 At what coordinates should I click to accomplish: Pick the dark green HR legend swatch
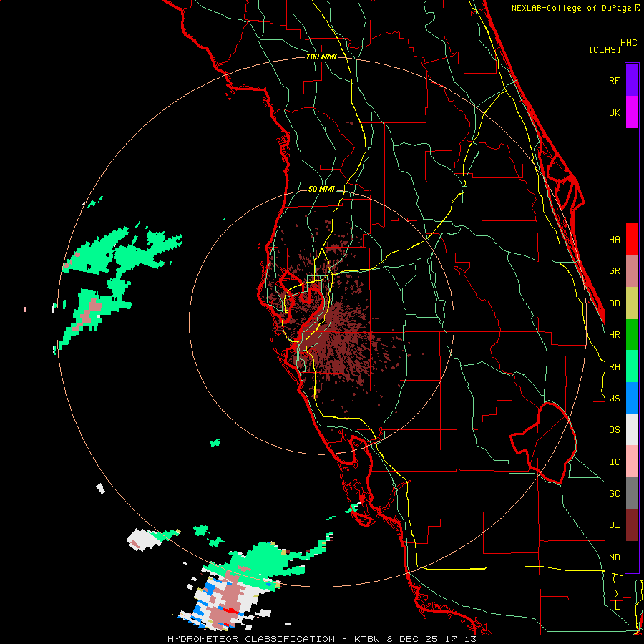[632, 335]
